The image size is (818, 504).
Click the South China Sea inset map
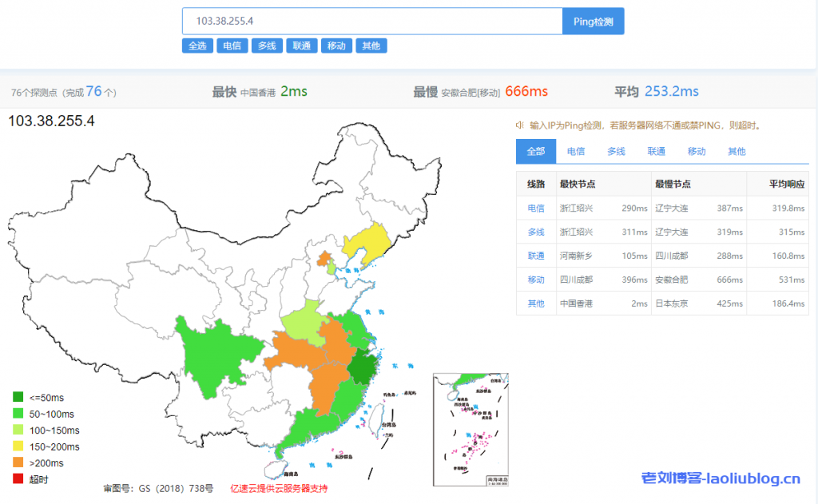point(472,429)
